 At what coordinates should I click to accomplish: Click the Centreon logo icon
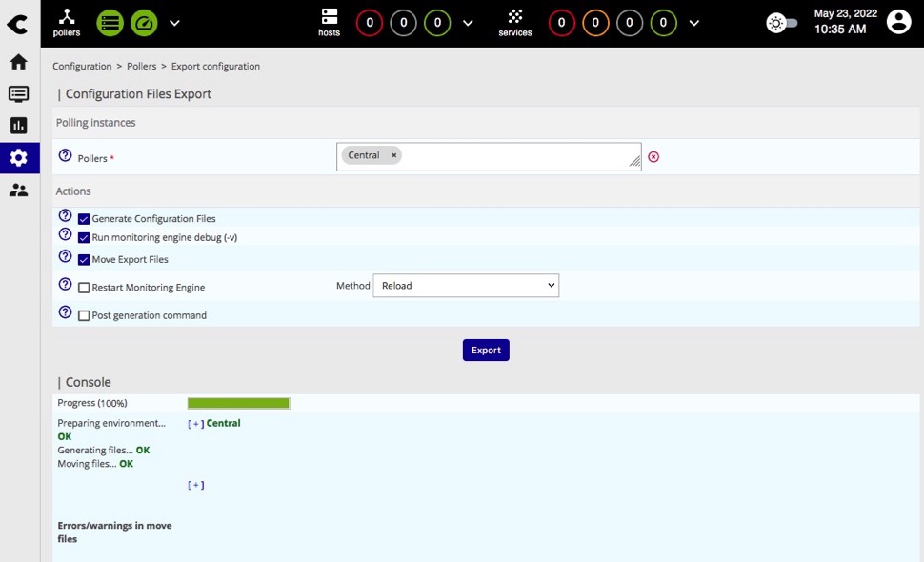[17, 24]
